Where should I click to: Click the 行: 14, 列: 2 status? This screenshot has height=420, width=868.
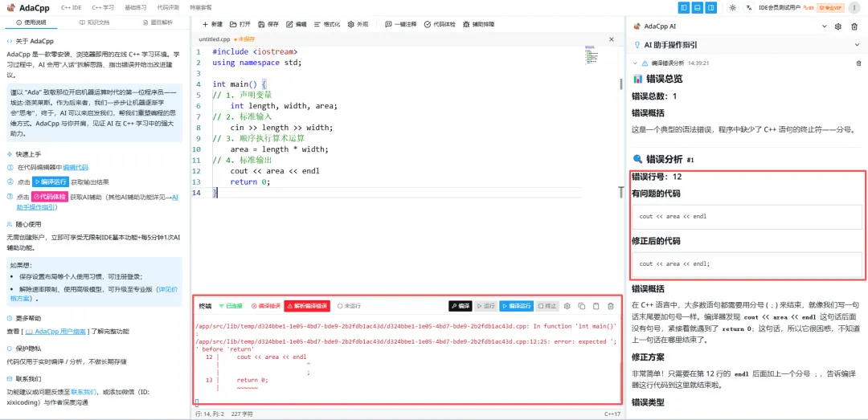pos(210,414)
